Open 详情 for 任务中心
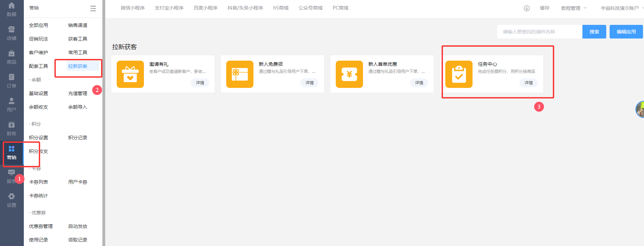Screen dimensions: 644x246 (529, 83)
